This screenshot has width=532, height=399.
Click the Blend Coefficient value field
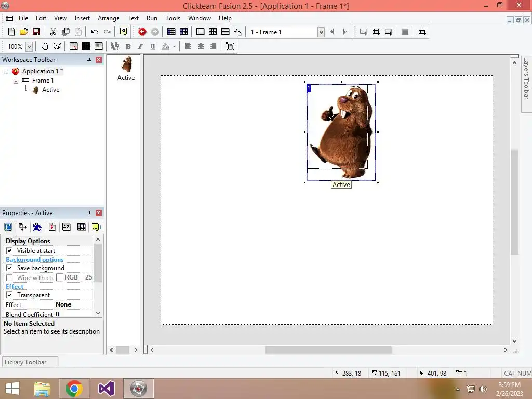click(x=74, y=314)
